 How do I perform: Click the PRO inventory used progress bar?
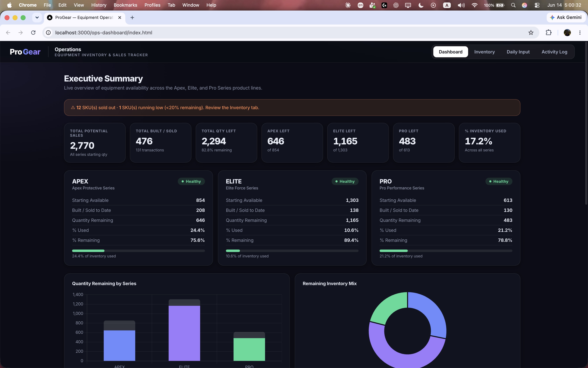(446, 251)
